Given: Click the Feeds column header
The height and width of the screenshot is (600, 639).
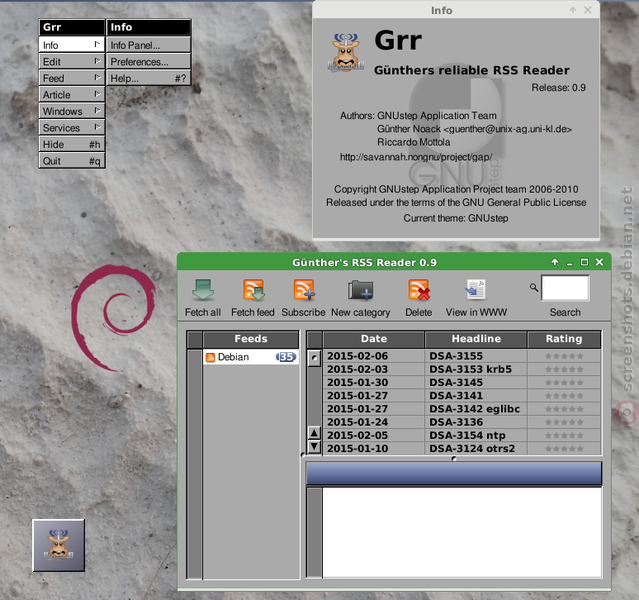Looking at the screenshot, I should click(x=251, y=339).
